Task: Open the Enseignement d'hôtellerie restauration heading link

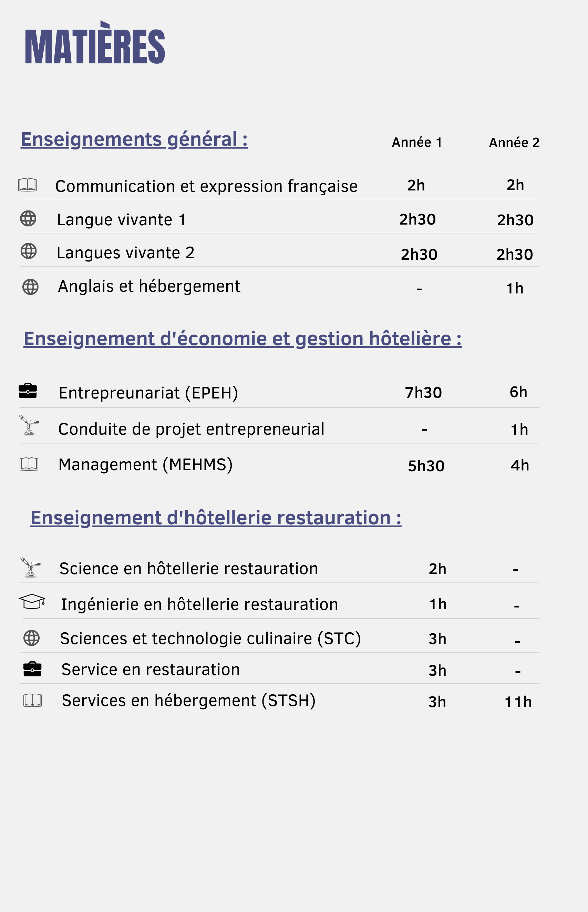Action: coord(216,518)
